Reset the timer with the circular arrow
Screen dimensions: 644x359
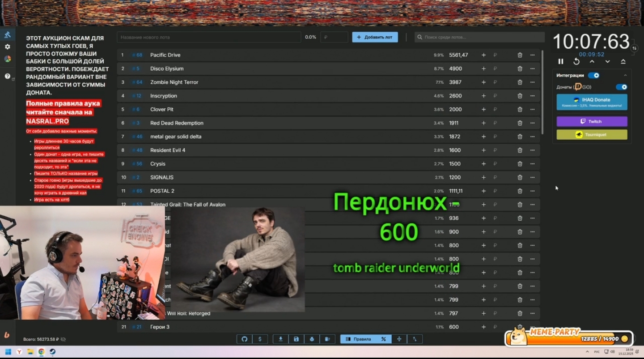[576, 61]
